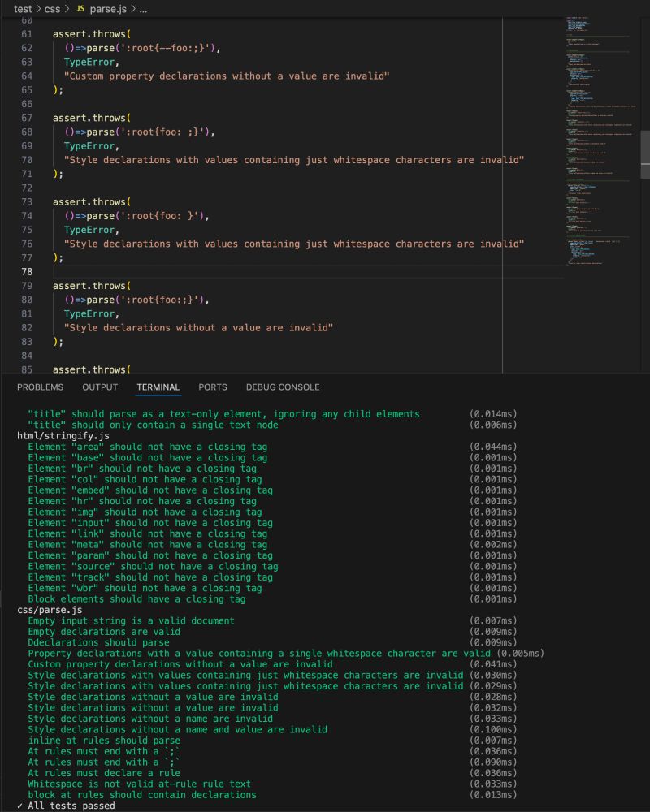
Task: Click 'Element "meta" should not have a closing tag'
Action: 148,545
